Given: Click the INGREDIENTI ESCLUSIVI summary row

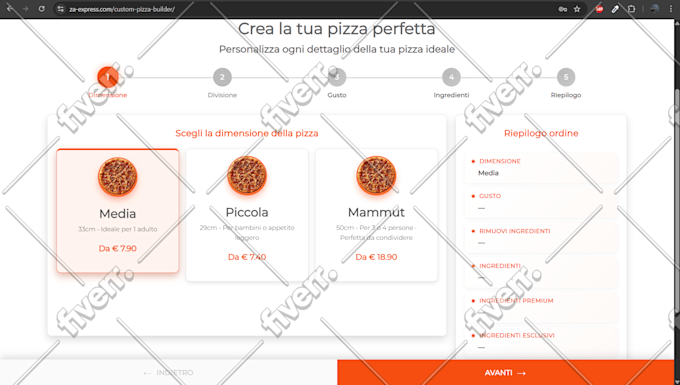Looking at the screenshot, I should [x=541, y=341].
